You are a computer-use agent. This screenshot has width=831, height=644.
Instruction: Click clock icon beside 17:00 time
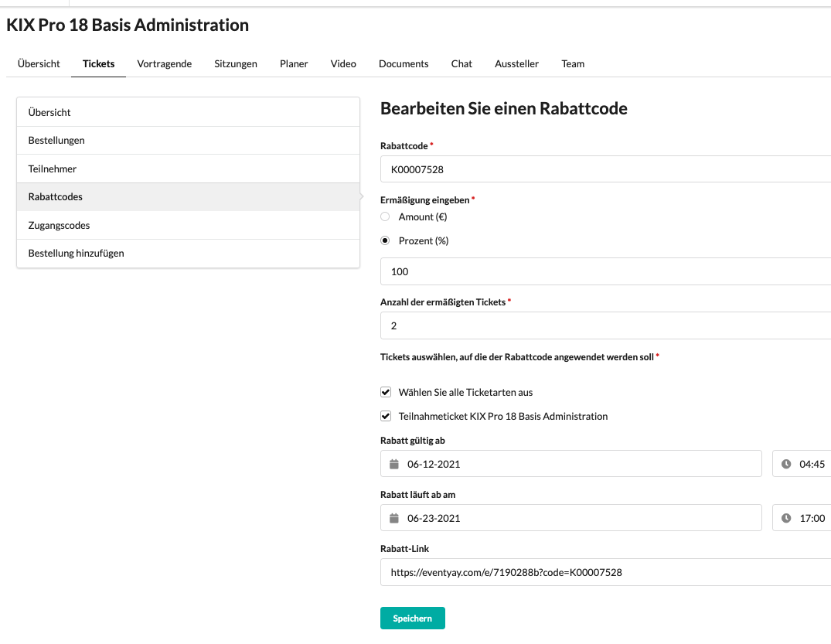786,518
